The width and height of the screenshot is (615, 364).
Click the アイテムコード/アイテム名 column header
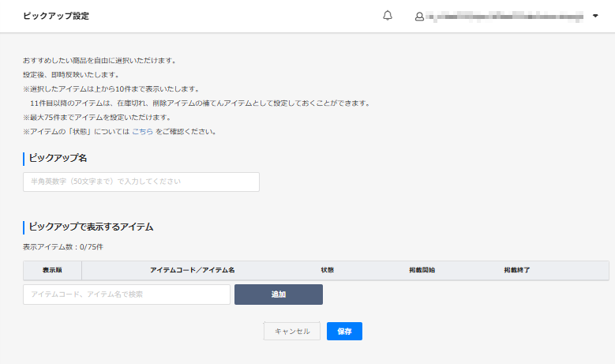pyautogui.click(x=192, y=270)
